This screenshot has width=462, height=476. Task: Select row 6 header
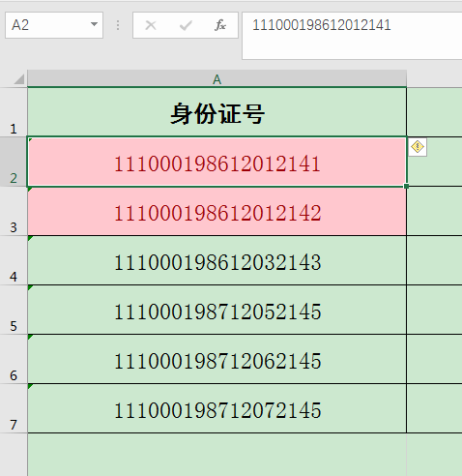[x=14, y=359]
